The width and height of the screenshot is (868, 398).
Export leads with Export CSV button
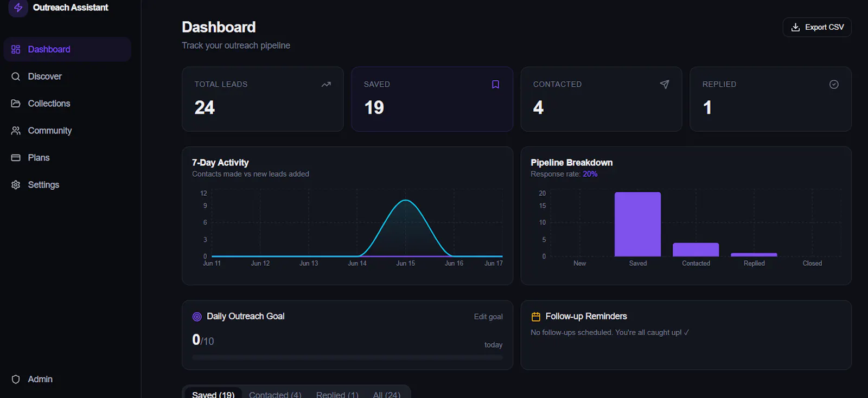pos(817,27)
